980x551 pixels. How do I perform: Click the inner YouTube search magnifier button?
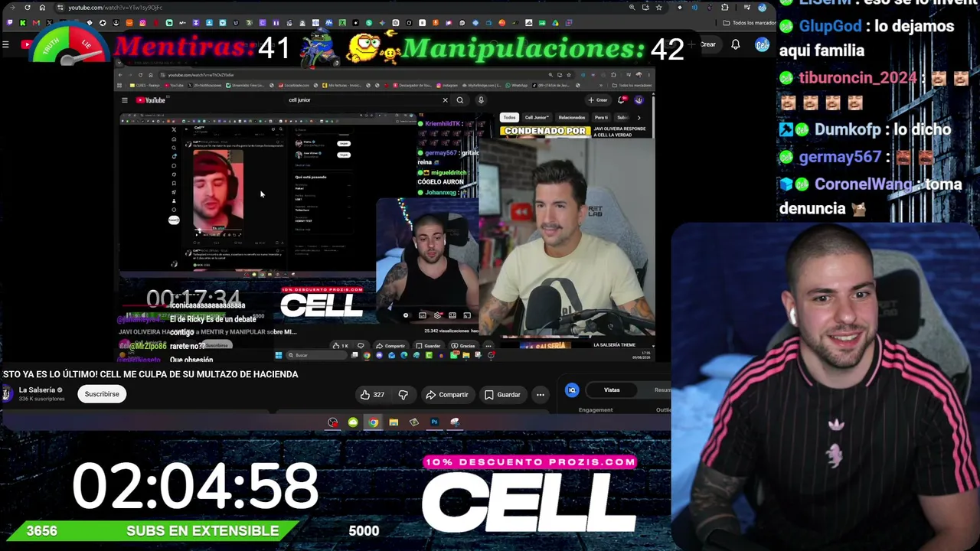(x=460, y=100)
